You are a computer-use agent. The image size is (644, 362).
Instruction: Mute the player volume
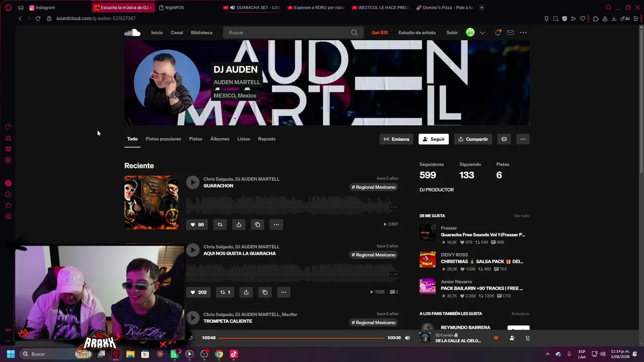click(x=408, y=338)
